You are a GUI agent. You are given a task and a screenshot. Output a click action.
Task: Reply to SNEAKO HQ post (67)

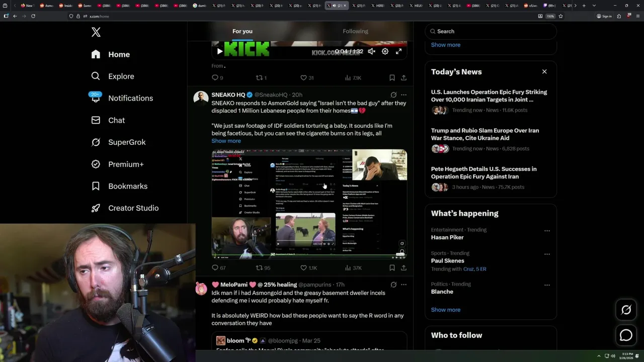point(218,268)
